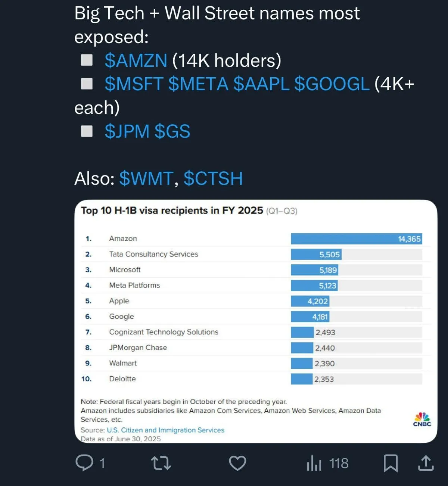Click the 118 views count
The width and height of the screenshot is (448, 486).
tap(339, 464)
